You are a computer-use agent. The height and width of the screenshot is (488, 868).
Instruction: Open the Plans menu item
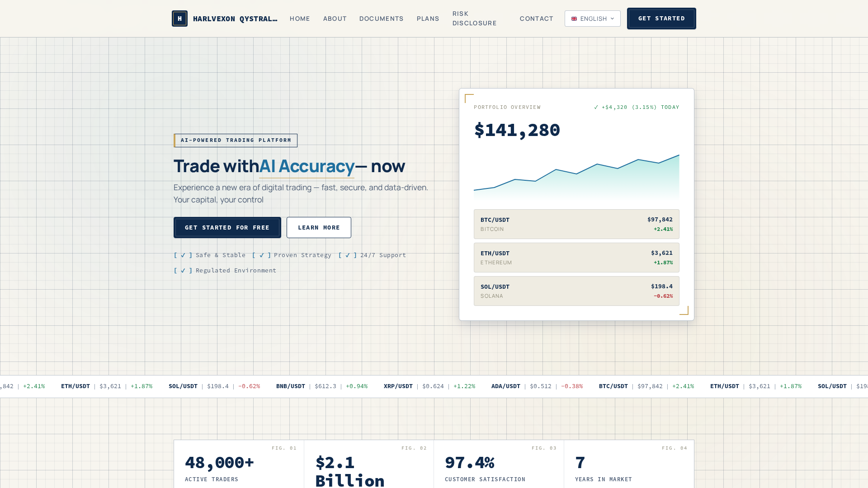pyautogui.click(x=428, y=19)
